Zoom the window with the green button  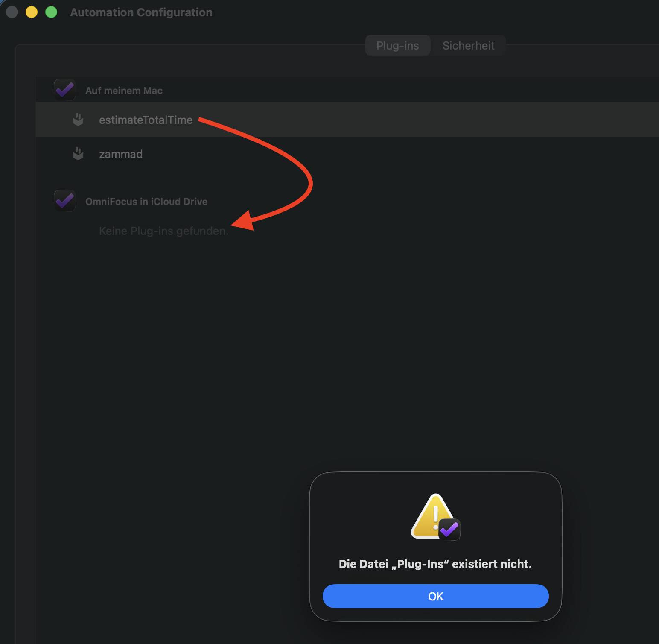51,12
